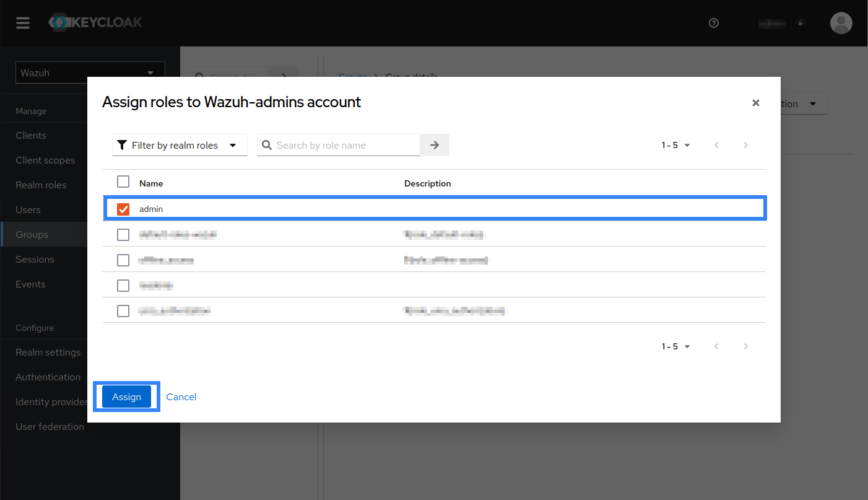Open the help question mark icon
Screen dimensions: 868x500
coord(714,23)
